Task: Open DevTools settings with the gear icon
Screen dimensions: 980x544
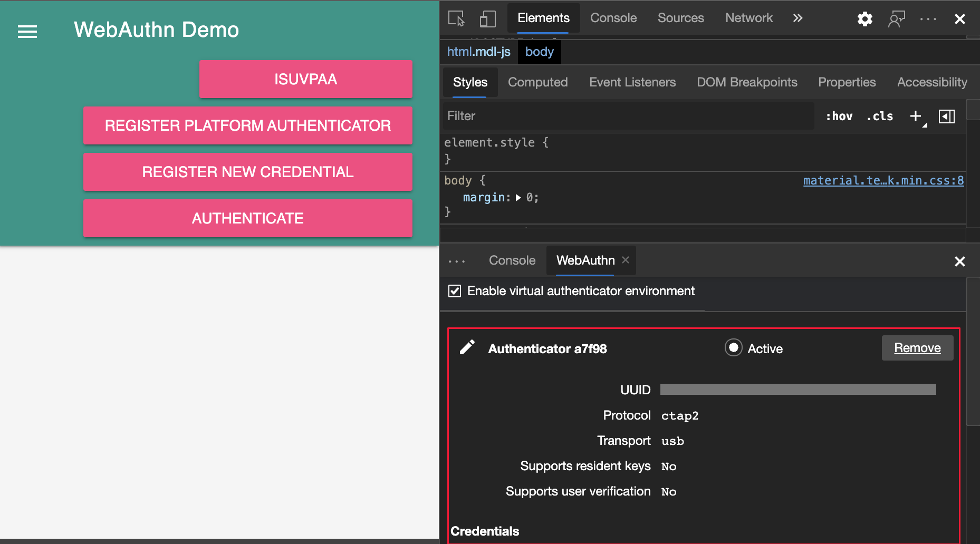Action: coord(864,18)
